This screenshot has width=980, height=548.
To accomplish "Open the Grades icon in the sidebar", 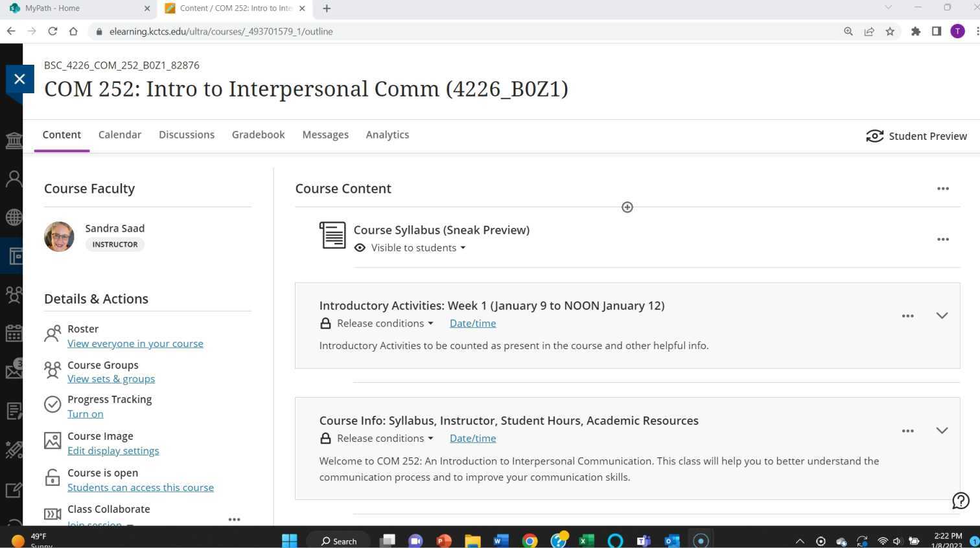I will pyautogui.click(x=14, y=410).
